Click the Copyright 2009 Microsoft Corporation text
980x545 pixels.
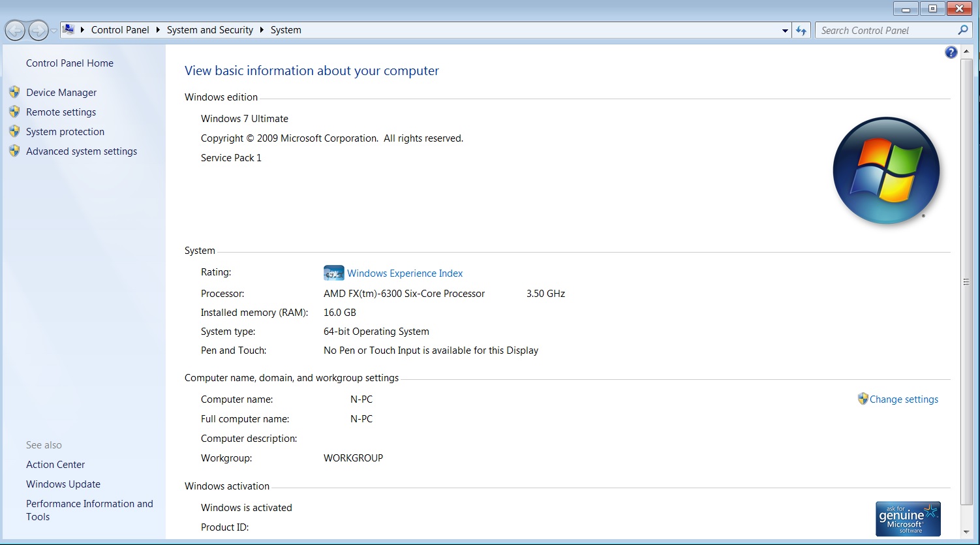[332, 138]
